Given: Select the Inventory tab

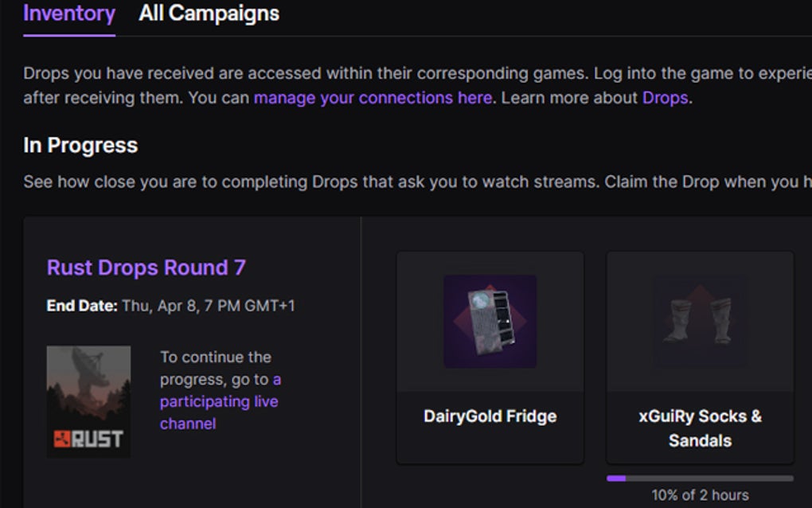Looking at the screenshot, I should [x=68, y=14].
